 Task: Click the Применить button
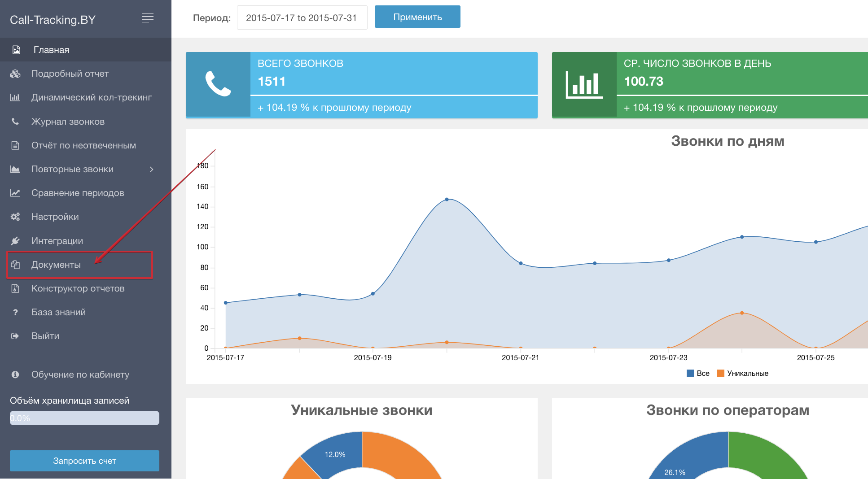coord(417,17)
